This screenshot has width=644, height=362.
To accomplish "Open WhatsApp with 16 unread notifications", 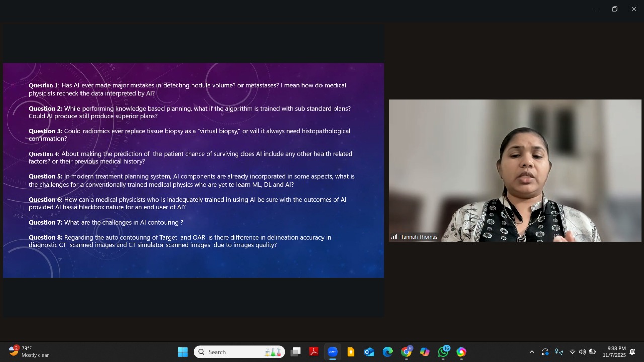I will pos(443,352).
